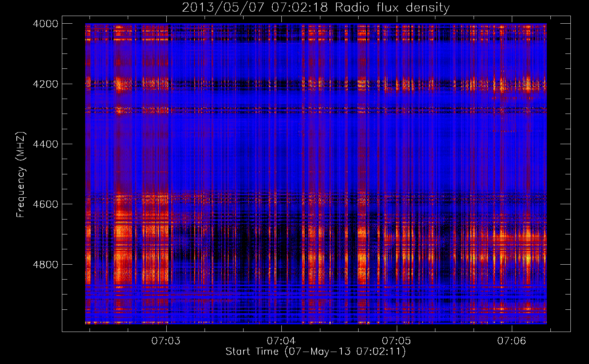This screenshot has height=364, width=589.
Task: Click the 07:06 time tick label
Action: point(511,341)
